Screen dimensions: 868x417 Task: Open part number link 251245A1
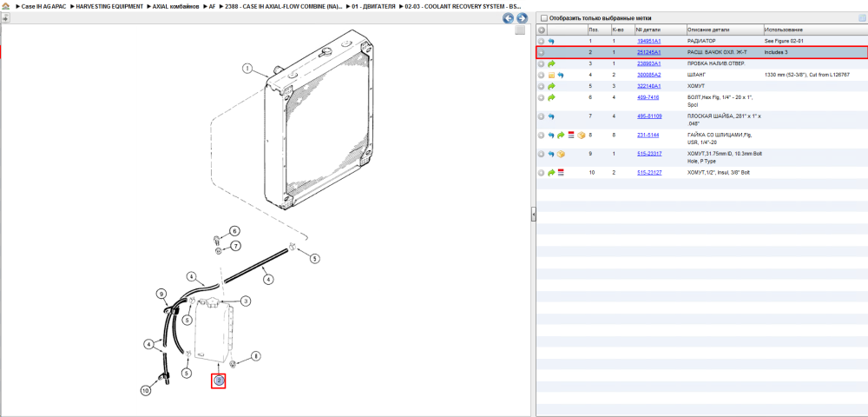pyautogui.click(x=648, y=53)
